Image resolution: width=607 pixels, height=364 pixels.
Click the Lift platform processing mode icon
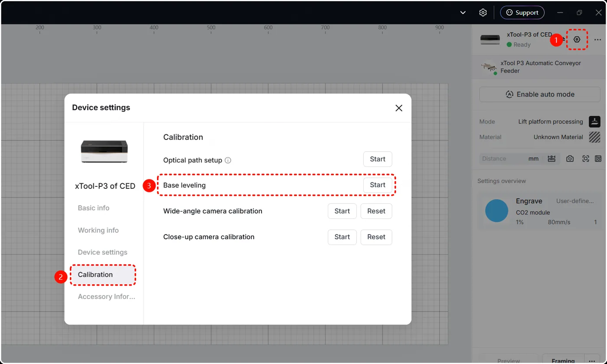[594, 122]
